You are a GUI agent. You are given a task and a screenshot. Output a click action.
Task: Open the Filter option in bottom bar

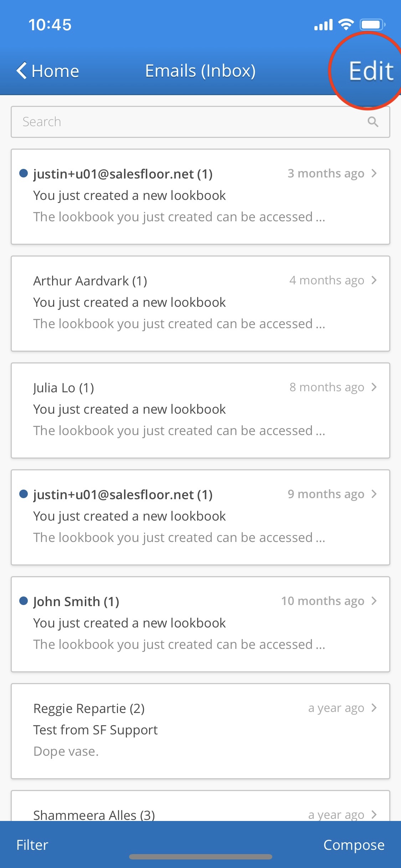coord(32,845)
